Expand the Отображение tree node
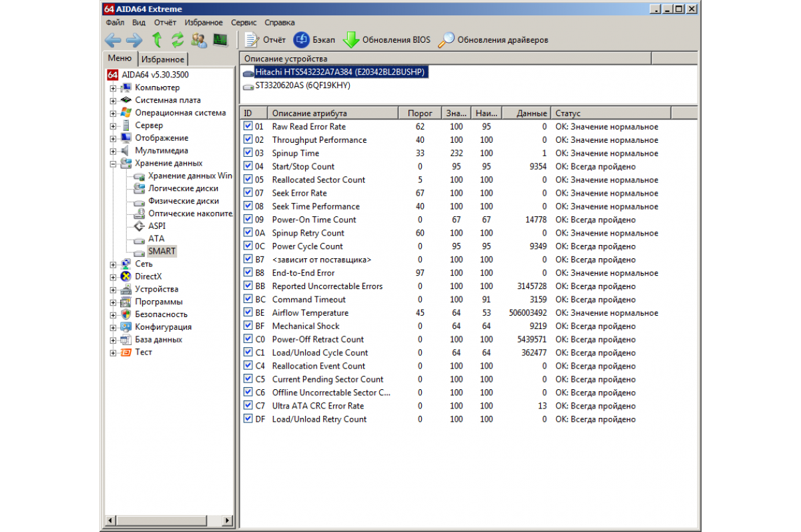Image resolution: width=801 pixels, height=532 pixels. (x=113, y=139)
